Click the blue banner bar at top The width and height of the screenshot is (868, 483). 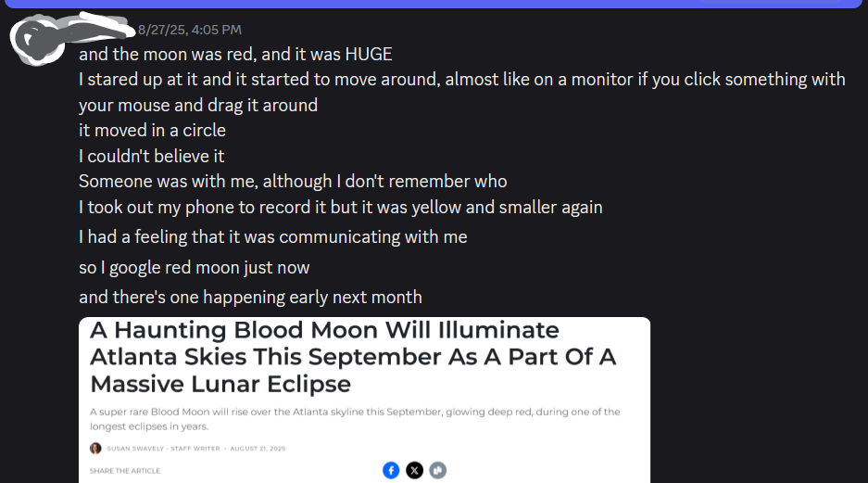[x=434, y=4]
